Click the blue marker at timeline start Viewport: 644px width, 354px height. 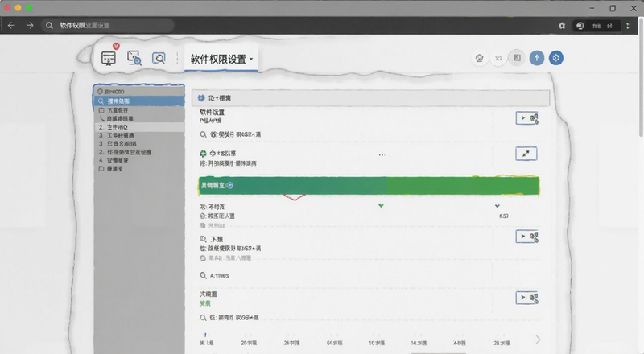(x=205, y=335)
